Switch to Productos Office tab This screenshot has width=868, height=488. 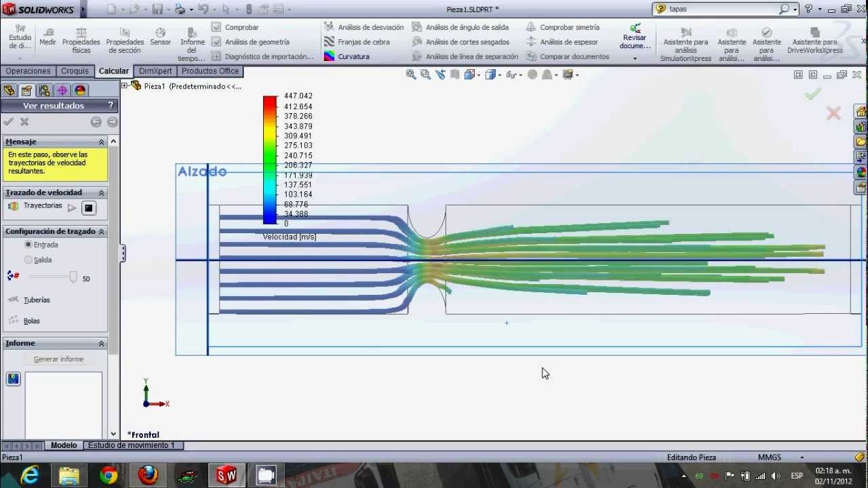coord(210,71)
